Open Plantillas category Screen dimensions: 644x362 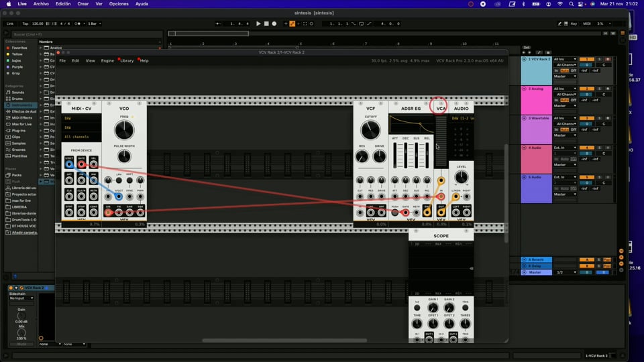(x=19, y=156)
